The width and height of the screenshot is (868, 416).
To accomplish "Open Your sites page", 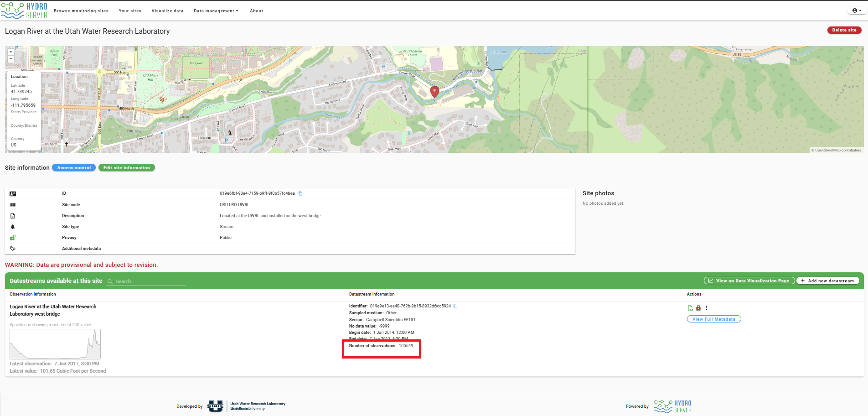I will 130,11.
